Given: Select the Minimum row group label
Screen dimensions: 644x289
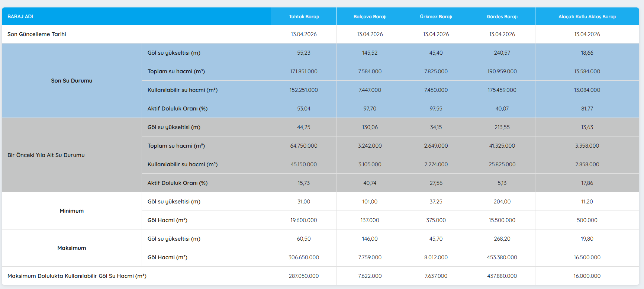Looking at the screenshot, I should [x=72, y=211].
